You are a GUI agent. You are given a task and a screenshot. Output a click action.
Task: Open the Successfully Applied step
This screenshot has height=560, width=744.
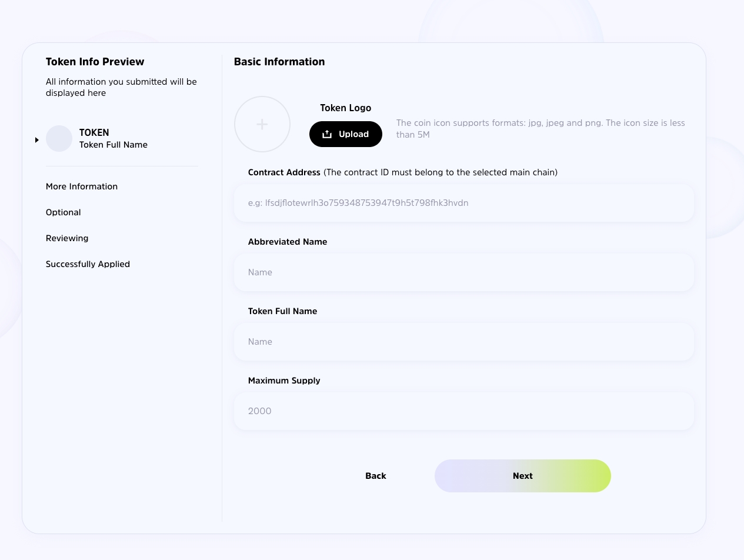(88, 264)
